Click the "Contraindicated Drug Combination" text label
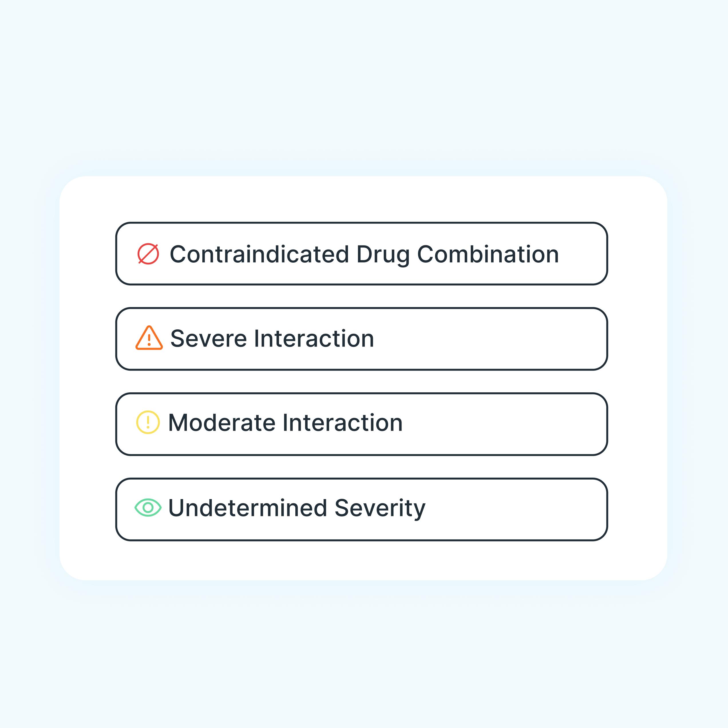This screenshot has width=728, height=728. [364, 255]
